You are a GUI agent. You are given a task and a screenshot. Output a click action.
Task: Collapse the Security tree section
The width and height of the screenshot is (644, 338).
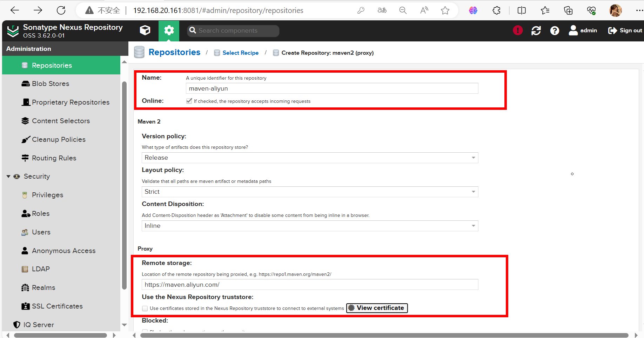[8, 176]
